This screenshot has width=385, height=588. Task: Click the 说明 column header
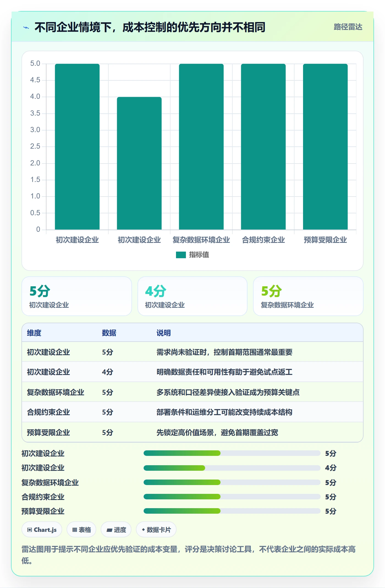[164, 333]
